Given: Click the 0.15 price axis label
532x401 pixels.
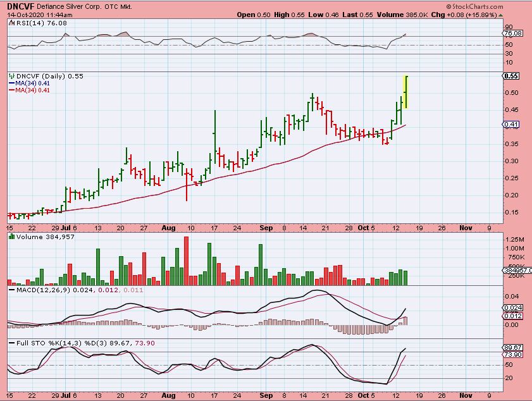Looking at the screenshot, I should coord(512,213).
